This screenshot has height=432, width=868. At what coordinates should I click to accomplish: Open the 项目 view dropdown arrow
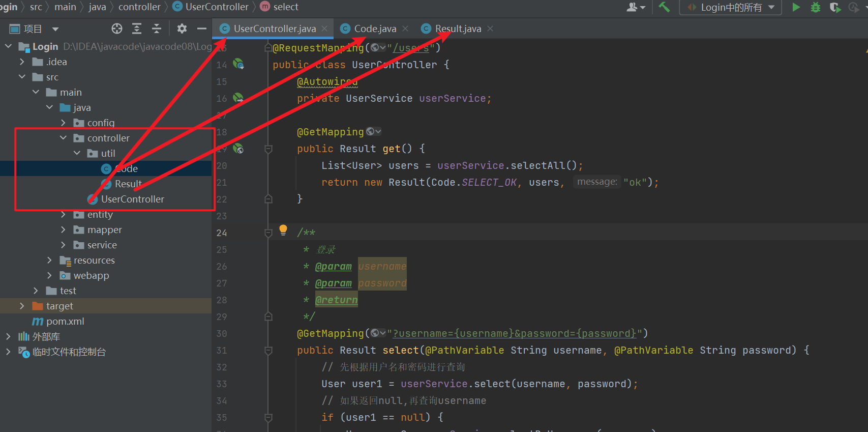(x=55, y=29)
